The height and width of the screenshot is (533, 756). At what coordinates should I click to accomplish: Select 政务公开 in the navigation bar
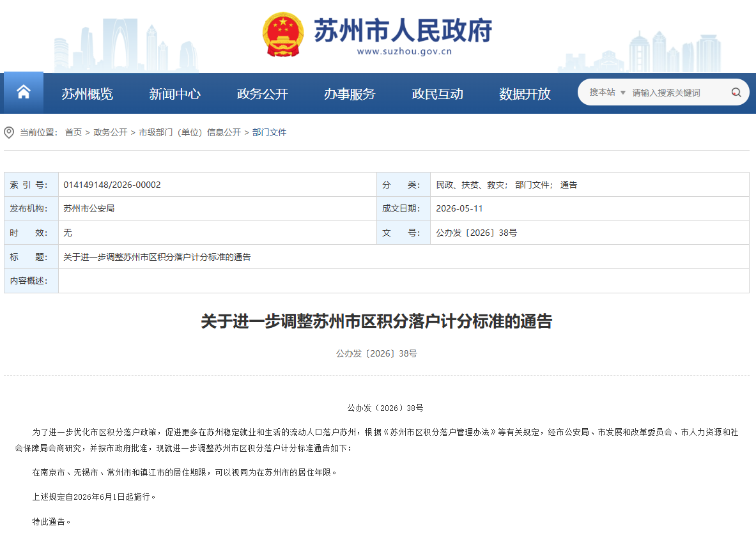262,93
